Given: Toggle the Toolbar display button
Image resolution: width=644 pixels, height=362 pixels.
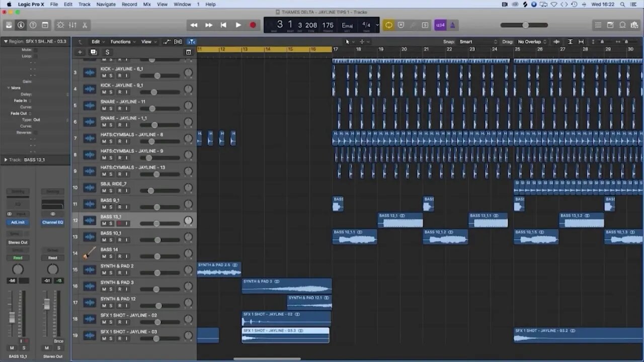Looking at the screenshot, I should [x=45, y=25].
